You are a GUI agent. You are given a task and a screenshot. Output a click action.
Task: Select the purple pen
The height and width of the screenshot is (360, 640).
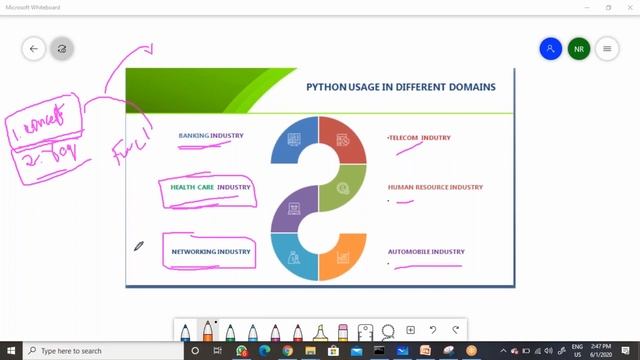(x=276, y=332)
